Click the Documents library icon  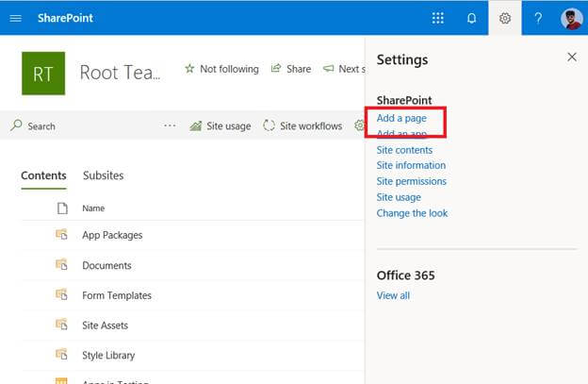pos(61,264)
